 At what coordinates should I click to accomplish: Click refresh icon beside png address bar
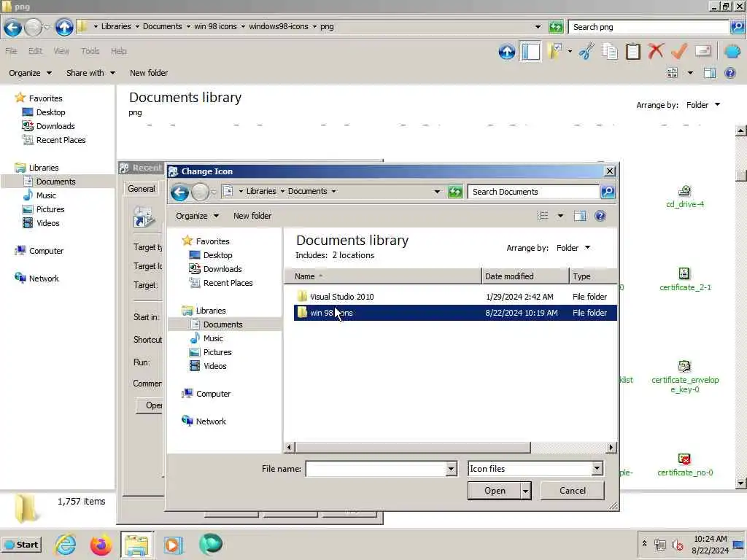click(x=555, y=27)
